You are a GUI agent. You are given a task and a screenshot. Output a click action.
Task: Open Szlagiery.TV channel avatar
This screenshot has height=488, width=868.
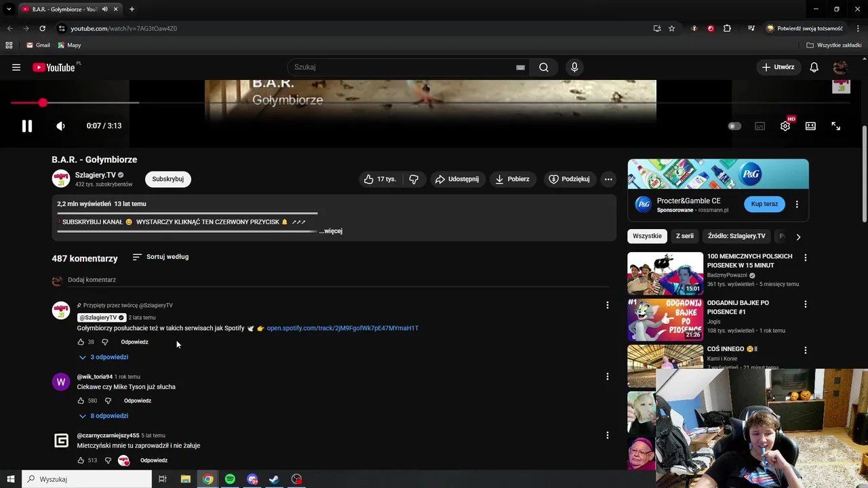pos(61,179)
